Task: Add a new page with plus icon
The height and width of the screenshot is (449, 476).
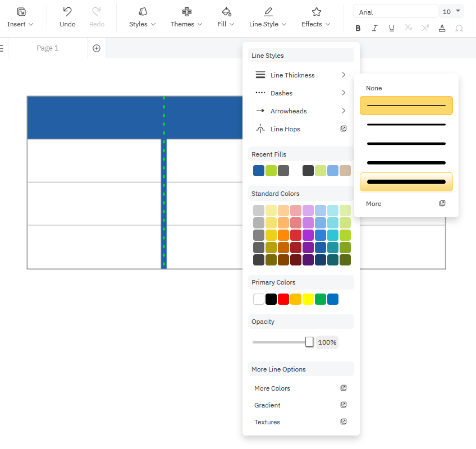Action: tap(97, 48)
